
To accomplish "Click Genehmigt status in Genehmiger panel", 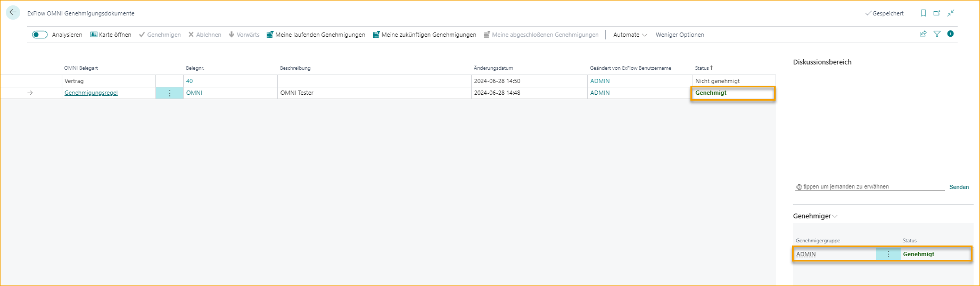I will (x=919, y=254).
